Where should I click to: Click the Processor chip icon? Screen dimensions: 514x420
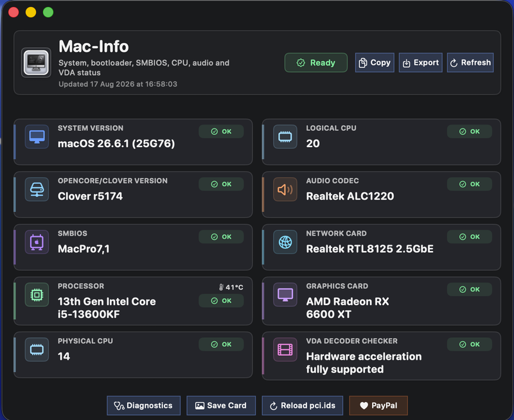(37, 295)
